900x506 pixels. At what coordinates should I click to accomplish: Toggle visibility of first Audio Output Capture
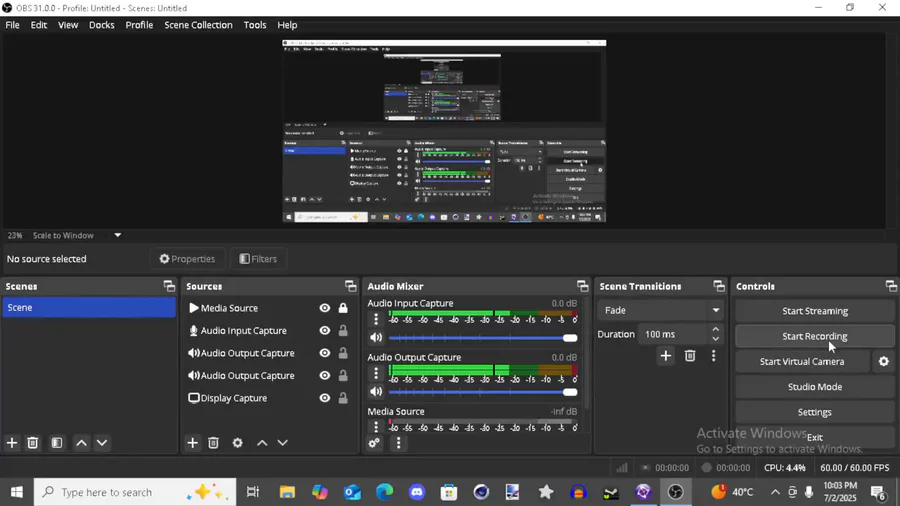[x=325, y=353]
